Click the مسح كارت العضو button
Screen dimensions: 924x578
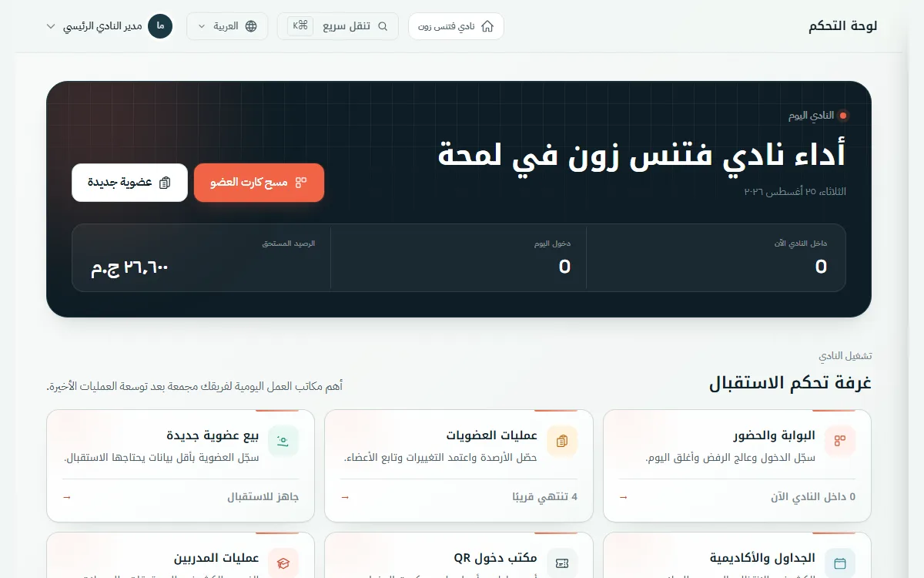pyautogui.click(x=259, y=183)
